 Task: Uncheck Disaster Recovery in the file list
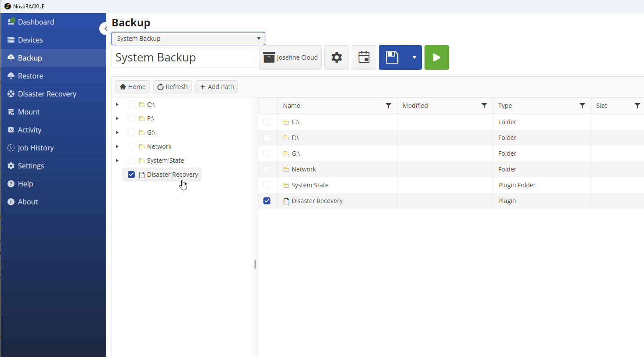(267, 201)
